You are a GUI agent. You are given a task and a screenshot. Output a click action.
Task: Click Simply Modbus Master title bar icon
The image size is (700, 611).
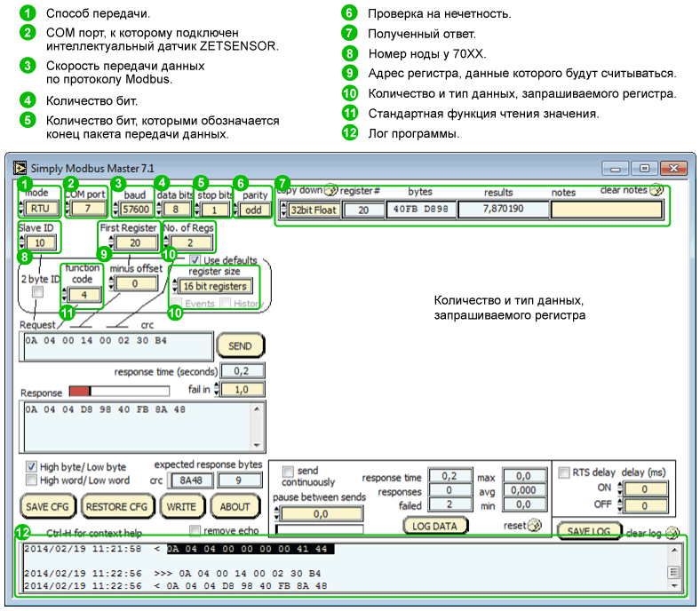tap(20, 168)
